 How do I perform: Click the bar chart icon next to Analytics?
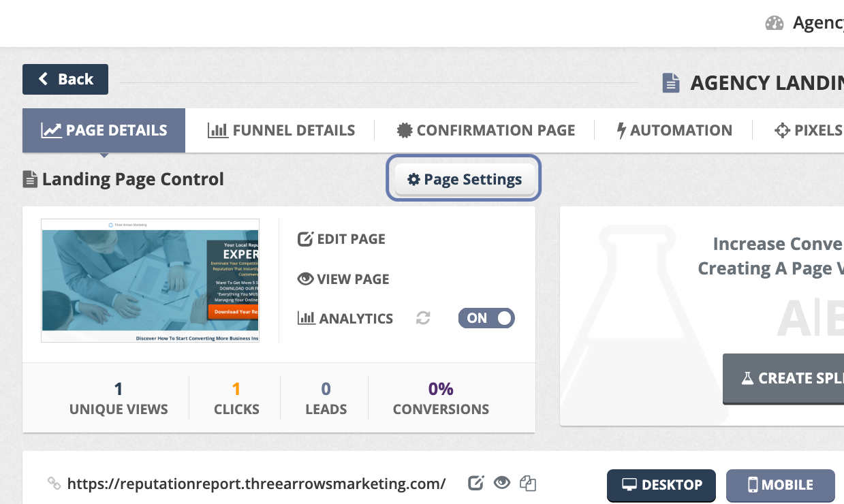click(x=307, y=318)
